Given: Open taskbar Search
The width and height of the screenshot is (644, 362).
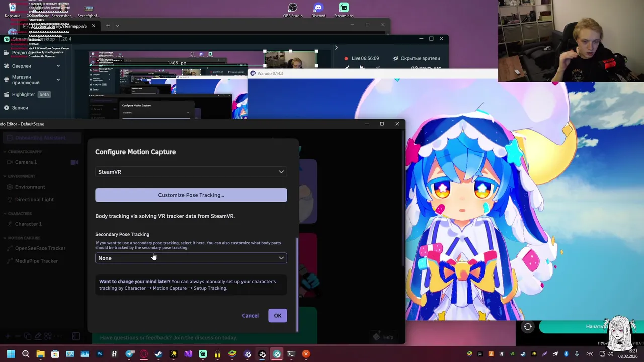Looking at the screenshot, I should point(26,354).
